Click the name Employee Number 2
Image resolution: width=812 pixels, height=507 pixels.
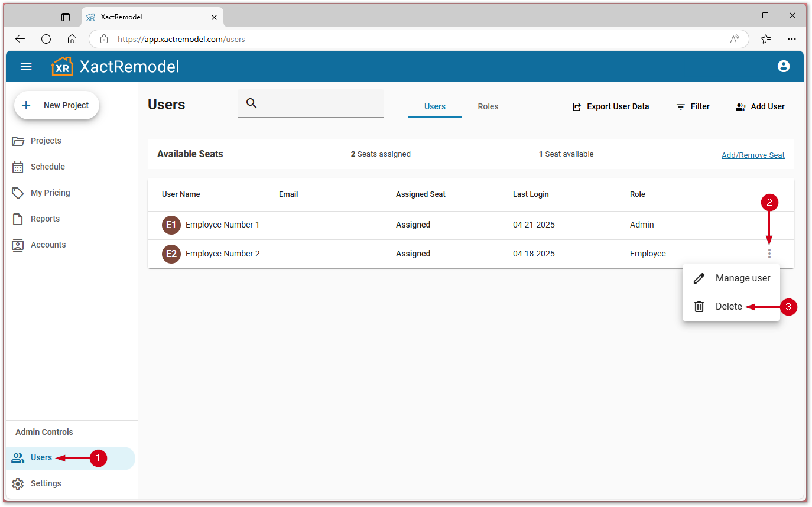[222, 254]
